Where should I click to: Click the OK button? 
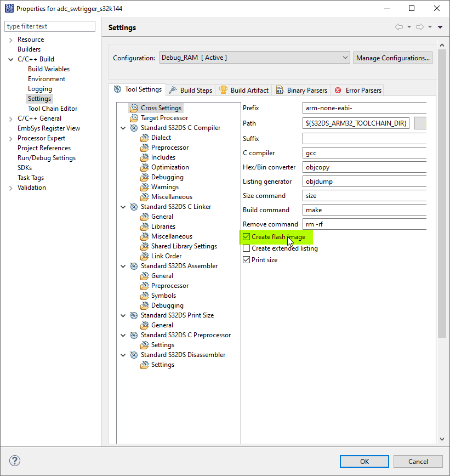(364, 461)
